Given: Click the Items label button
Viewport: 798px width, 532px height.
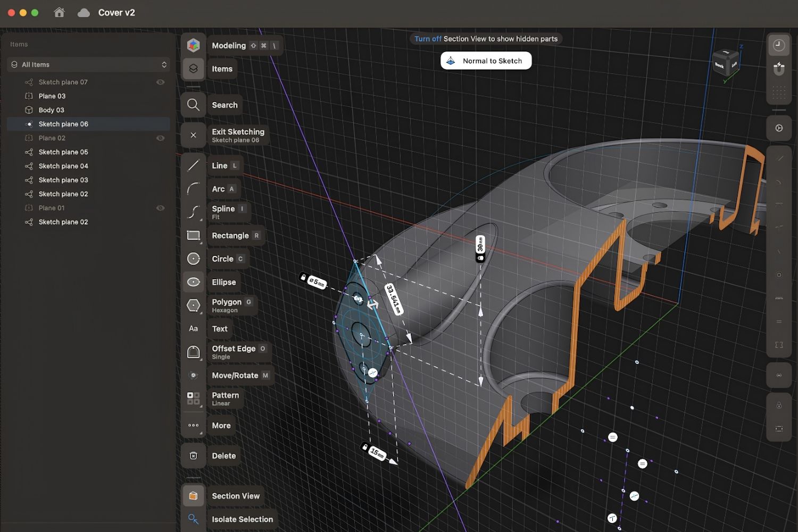Looking at the screenshot, I should 222,69.
